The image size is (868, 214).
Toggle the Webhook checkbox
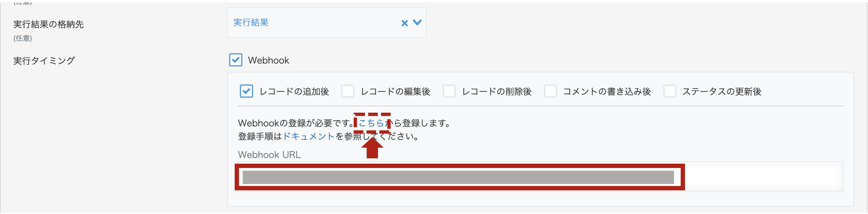tap(236, 60)
